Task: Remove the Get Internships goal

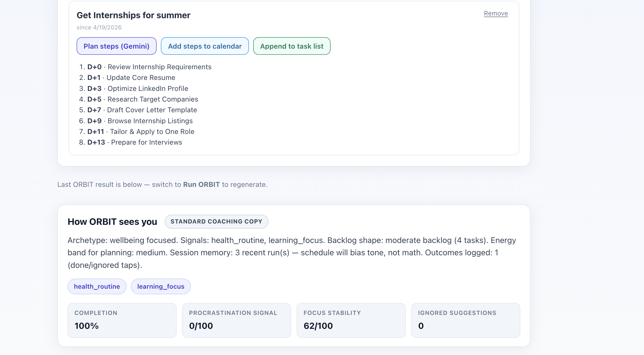Action: tap(495, 13)
